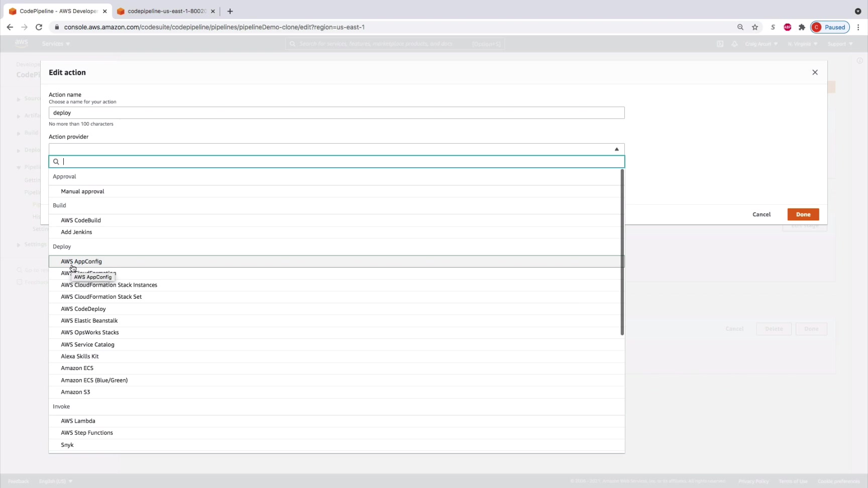The image size is (868, 488).
Task: Select AWS CodeBuild provider
Action: 335,220
